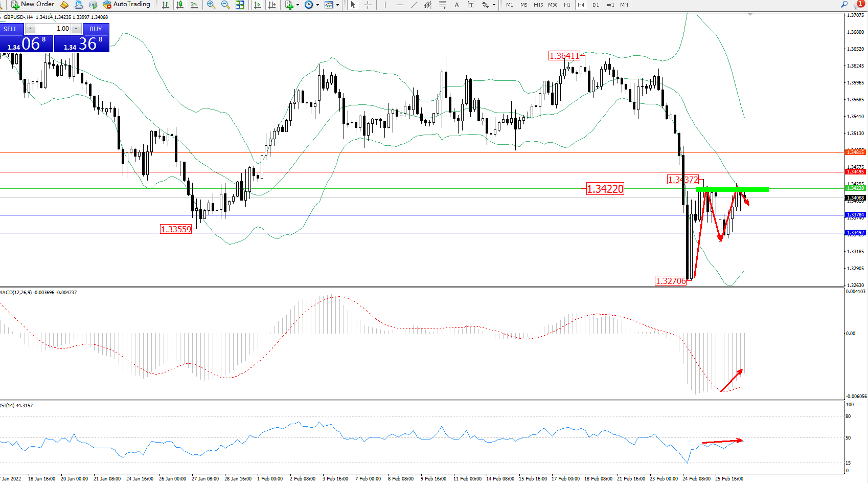Click the lot volume input field
Image resolution: width=868 pixels, height=483 pixels.
pyautogui.click(x=54, y=29)
